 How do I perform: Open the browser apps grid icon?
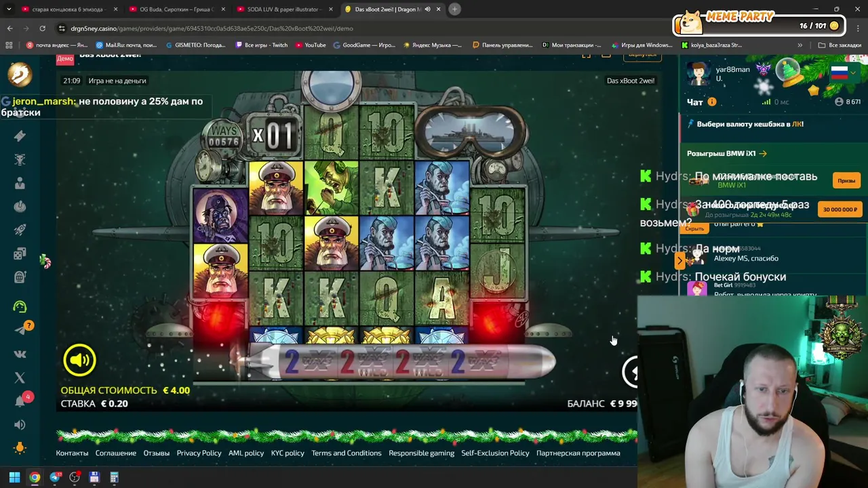9,45
